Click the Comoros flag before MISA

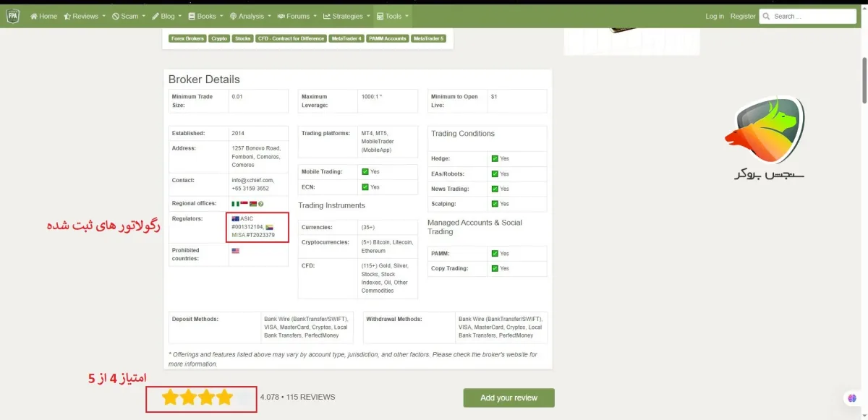point(269,226)
